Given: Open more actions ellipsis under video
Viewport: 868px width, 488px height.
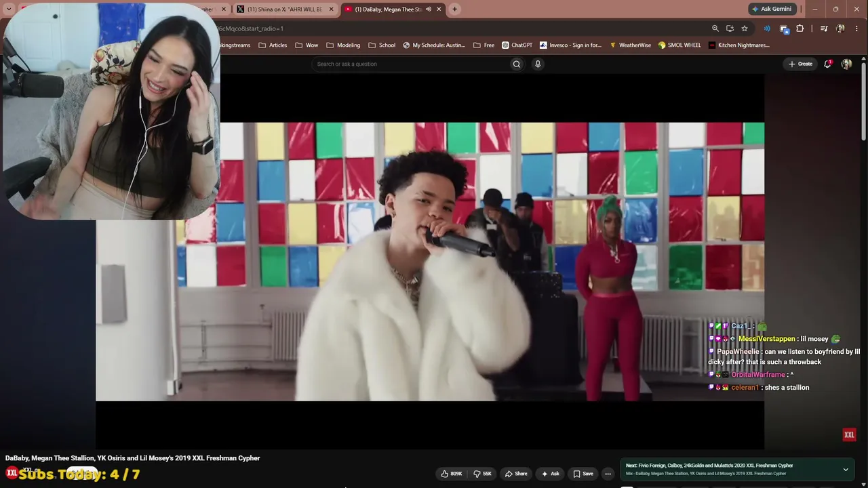Looking at the screenshot, I should (608, 474).
